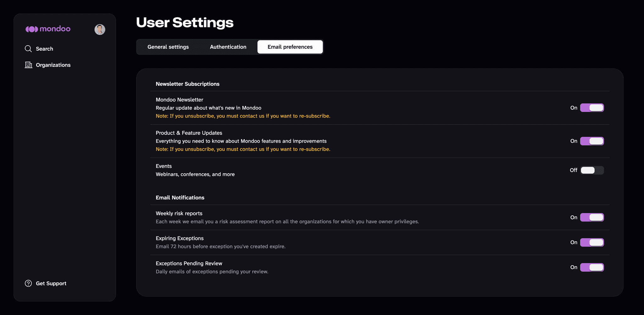Click the Search magnifier icon

pos(28,49)
